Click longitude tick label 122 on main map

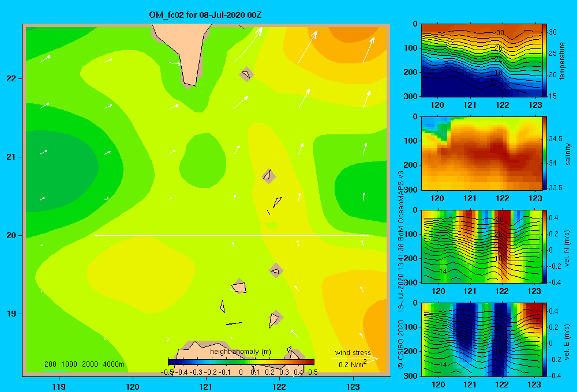(279, 386)
